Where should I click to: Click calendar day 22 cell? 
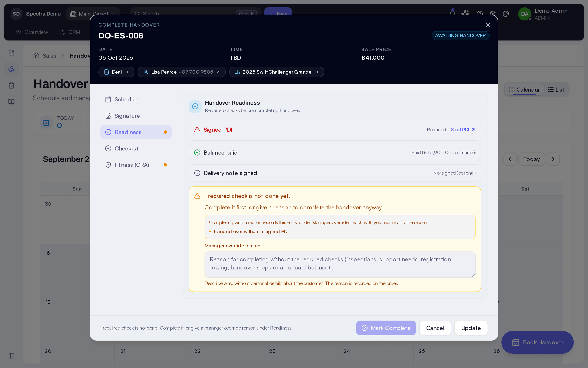pos(227,353)
